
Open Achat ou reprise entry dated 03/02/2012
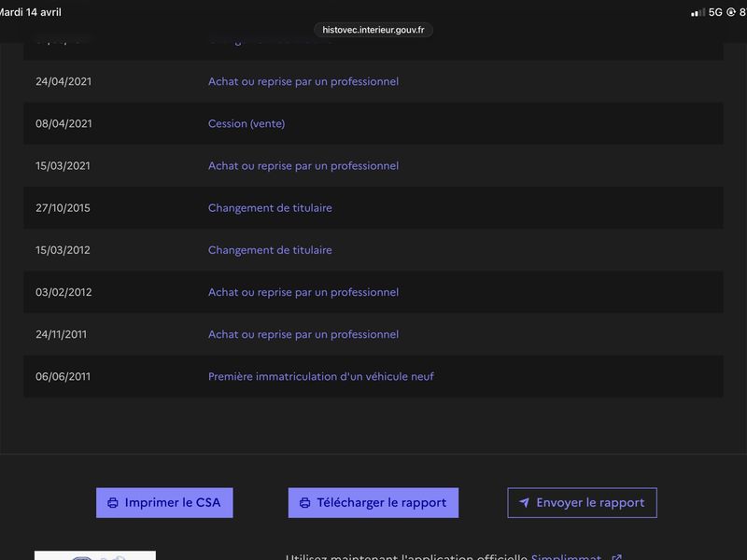click(303, 292)
